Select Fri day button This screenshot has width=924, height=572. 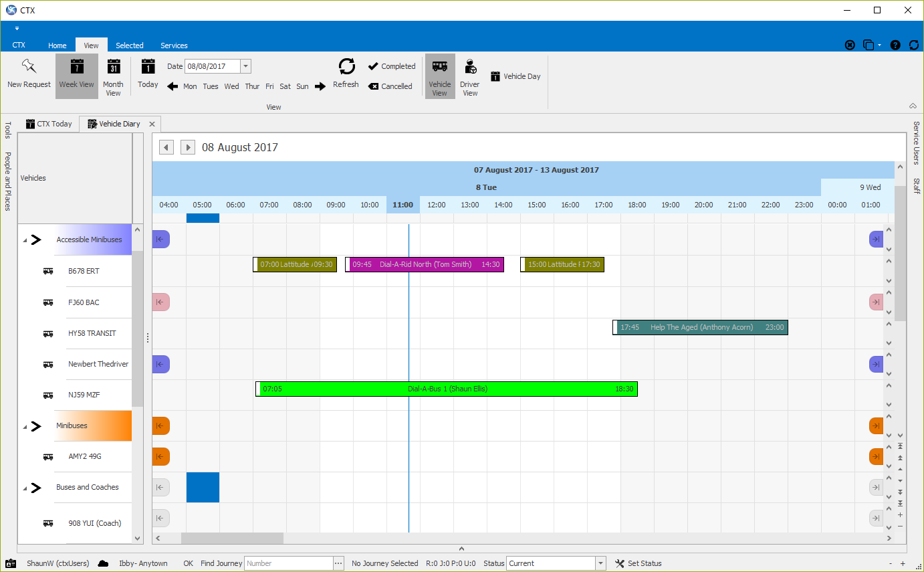click(x=269, y=86)
